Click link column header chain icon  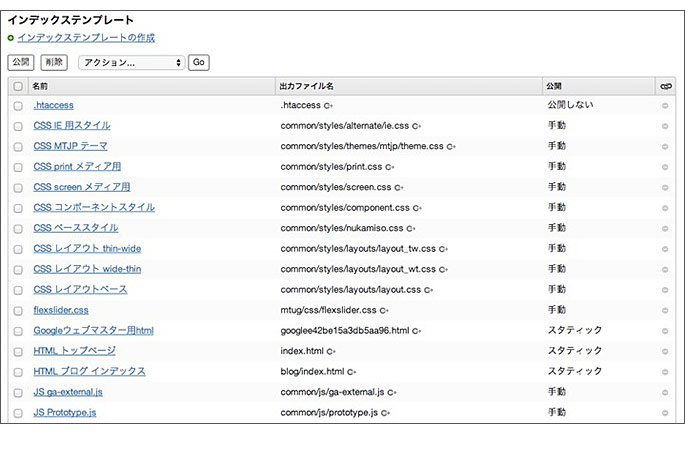[x=666, y=86]
